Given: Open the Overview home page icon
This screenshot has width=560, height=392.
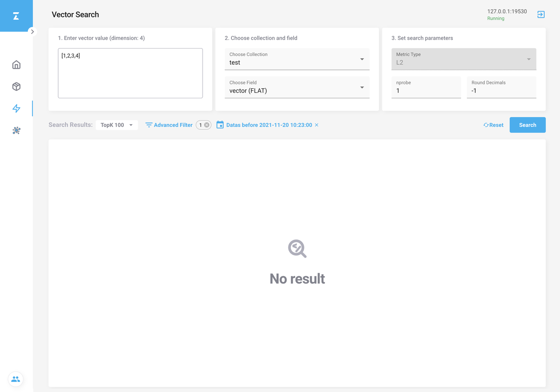Looking at the screenshot, I should tap(16, 65).
